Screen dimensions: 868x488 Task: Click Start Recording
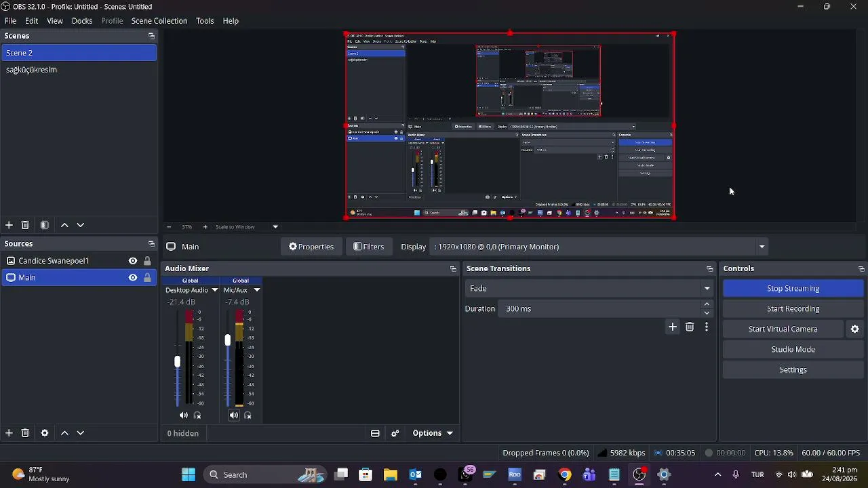[x=793, y=309]
